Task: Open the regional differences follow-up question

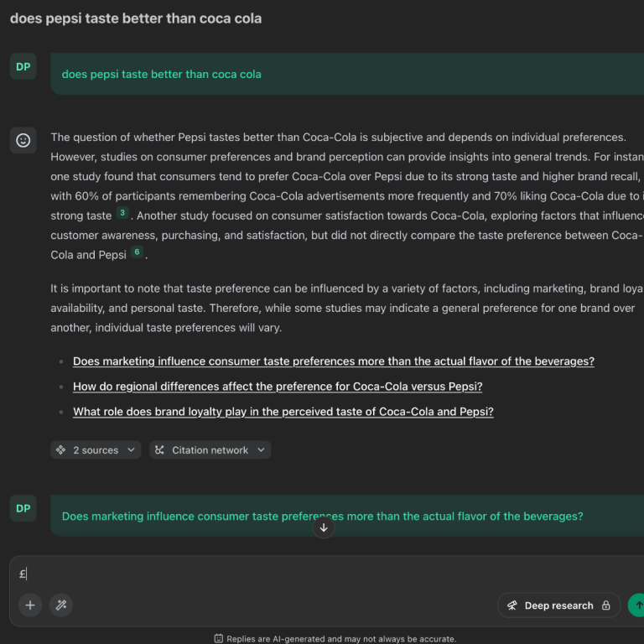Action: click(x=278, y=387)
